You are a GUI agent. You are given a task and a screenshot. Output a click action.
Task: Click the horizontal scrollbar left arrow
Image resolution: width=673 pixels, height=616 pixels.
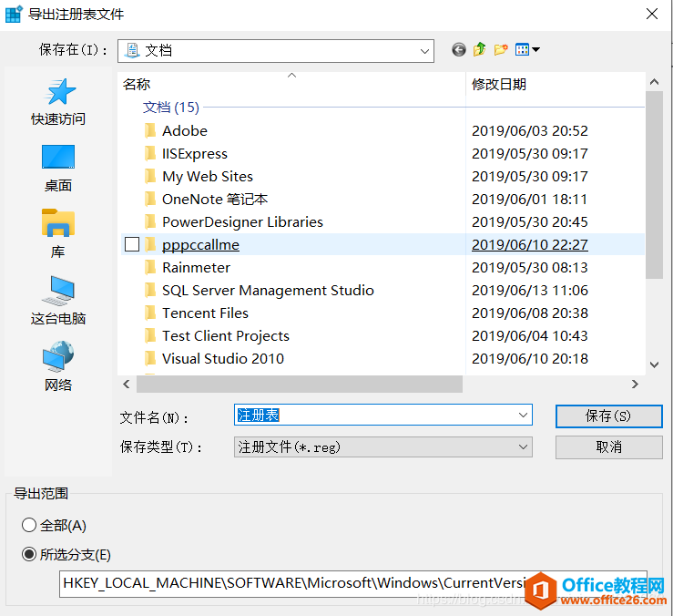127,384
